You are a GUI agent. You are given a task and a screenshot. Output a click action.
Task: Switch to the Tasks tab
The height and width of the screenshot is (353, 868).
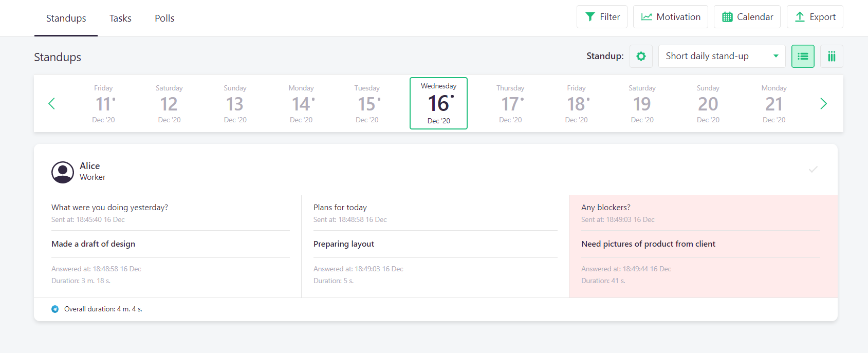pyautogui.click(x=120, y=18)
